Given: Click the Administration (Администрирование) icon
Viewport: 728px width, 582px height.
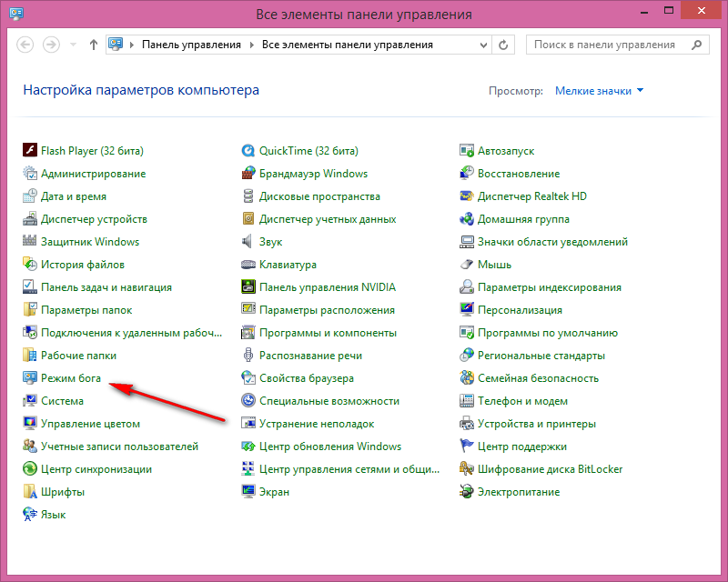Looking at the screenshot, I should point(30,173).
